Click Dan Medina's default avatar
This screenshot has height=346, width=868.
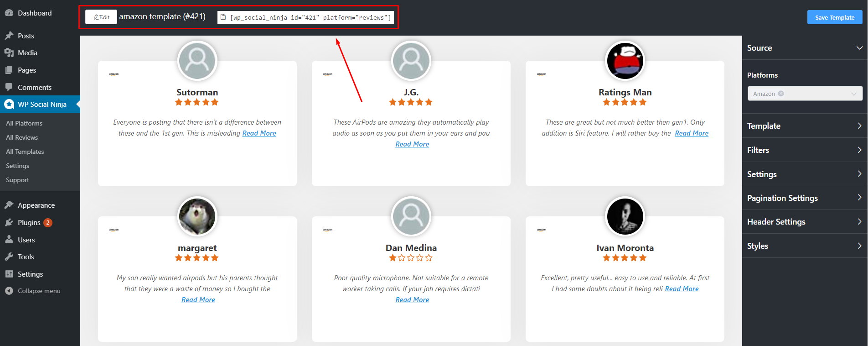(411, 216)
